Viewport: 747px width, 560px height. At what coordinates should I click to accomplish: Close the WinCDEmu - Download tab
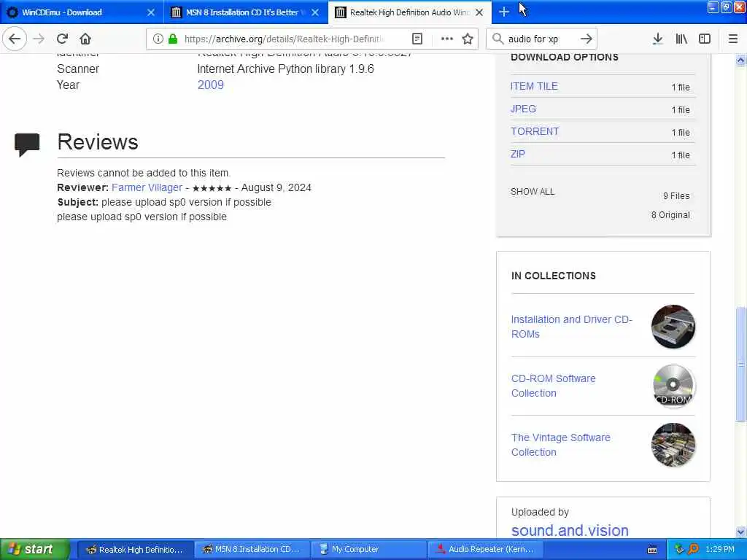pyautogui.click(x=150, y=12)
